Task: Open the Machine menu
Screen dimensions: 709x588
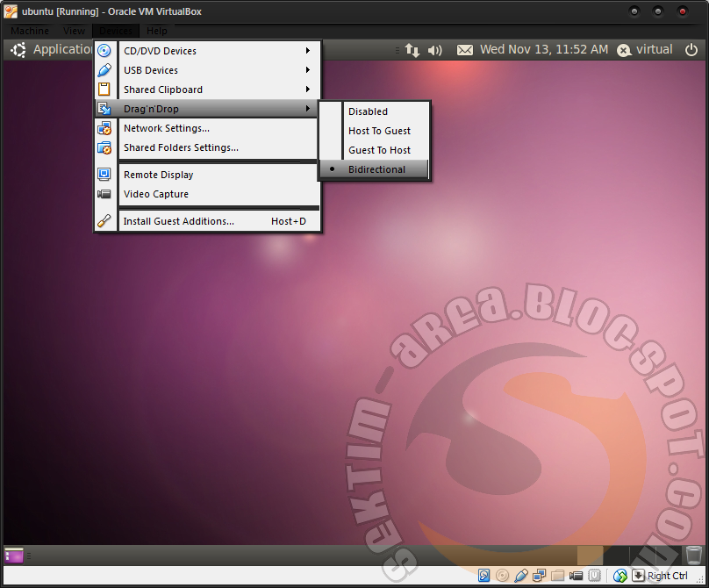Action: coord(30,31)
